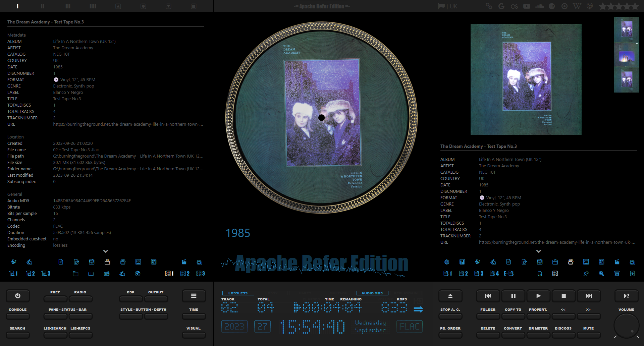
Task: Select left panel grid layout 1
Action: pyautogui.click(x=169, y=274)
